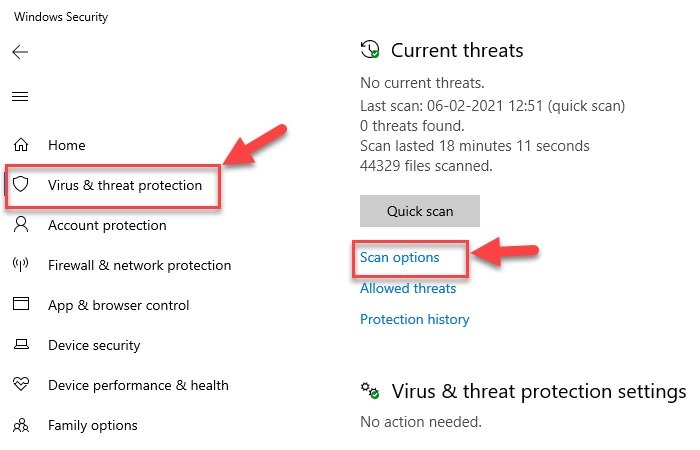Screen dimensions: 700x450
Task: Open Account protection section
Action: click(x=107, y=225)
